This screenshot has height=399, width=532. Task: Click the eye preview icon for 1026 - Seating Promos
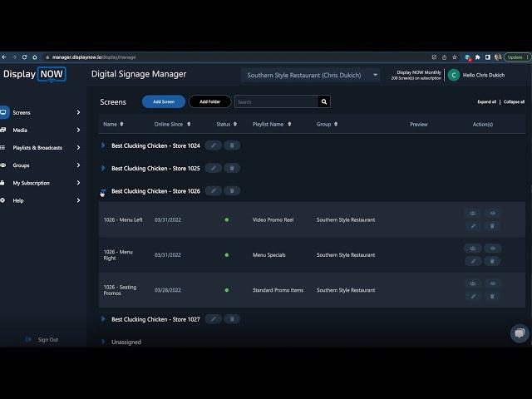pos(493,283)
